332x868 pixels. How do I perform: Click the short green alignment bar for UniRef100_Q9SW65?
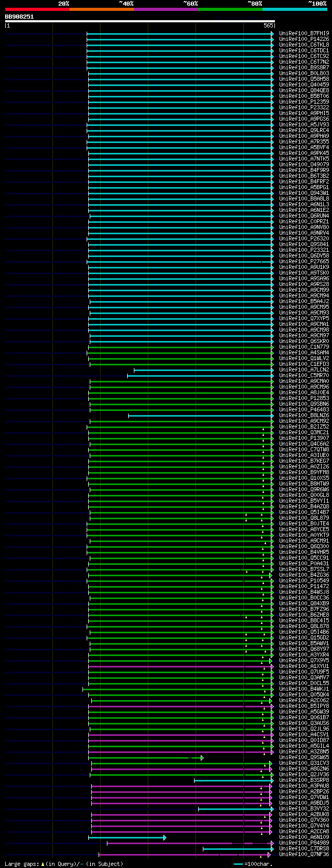tap(146, 757)
